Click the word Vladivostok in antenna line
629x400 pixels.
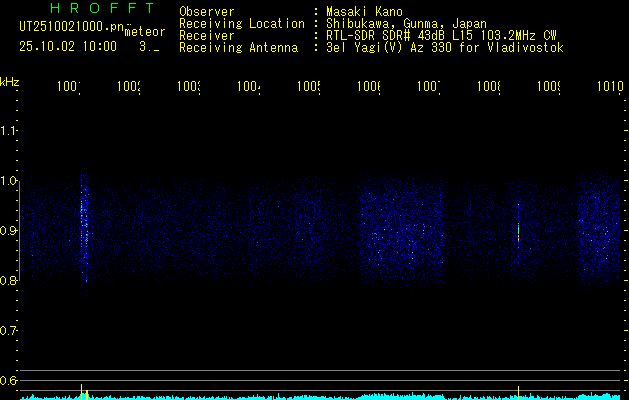point(526,48)
